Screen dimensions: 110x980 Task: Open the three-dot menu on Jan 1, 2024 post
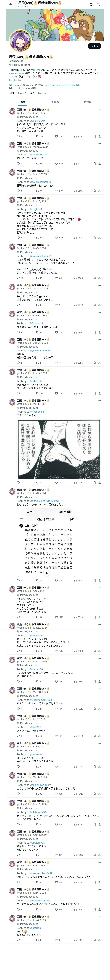[99, 110]
